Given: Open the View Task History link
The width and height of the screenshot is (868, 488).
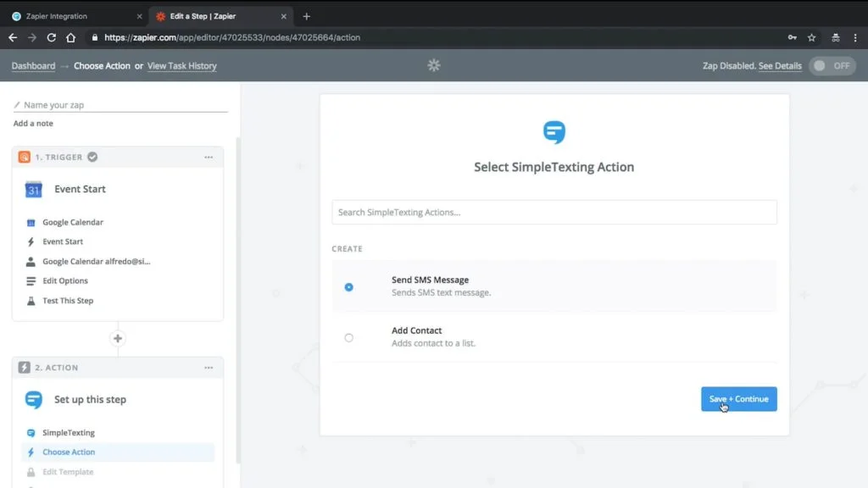Looking at the screenshot, I should pos(181,66).
